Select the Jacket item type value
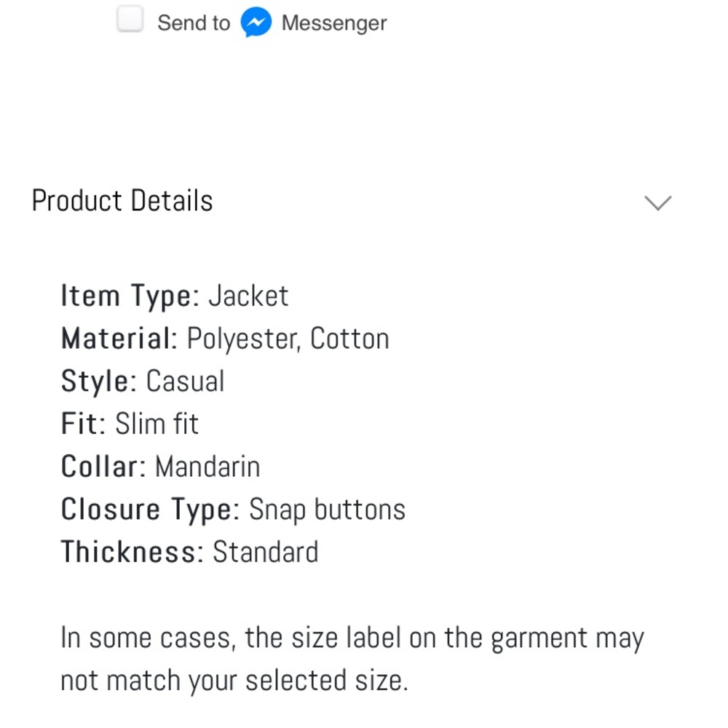 coord(249,296)
